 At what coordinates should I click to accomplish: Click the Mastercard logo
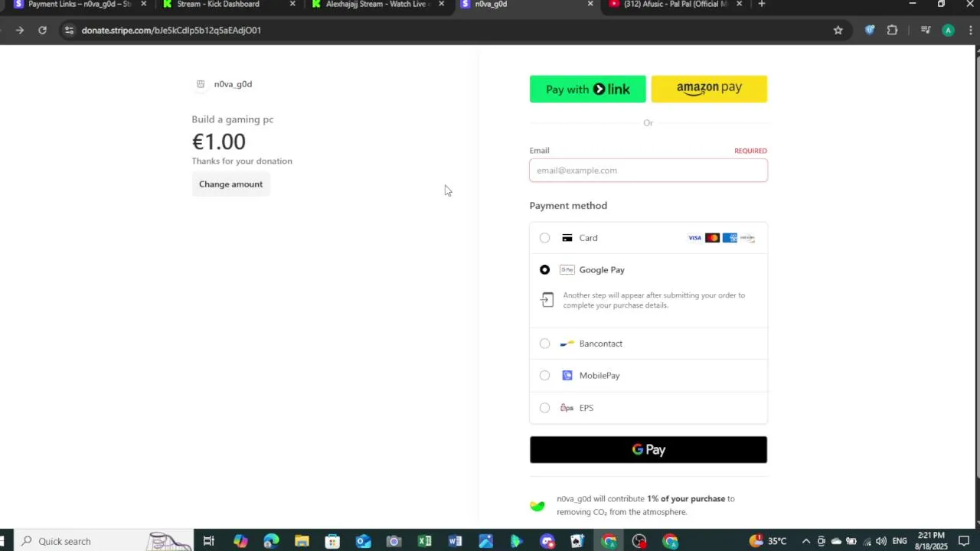click(x=712, y=238)
